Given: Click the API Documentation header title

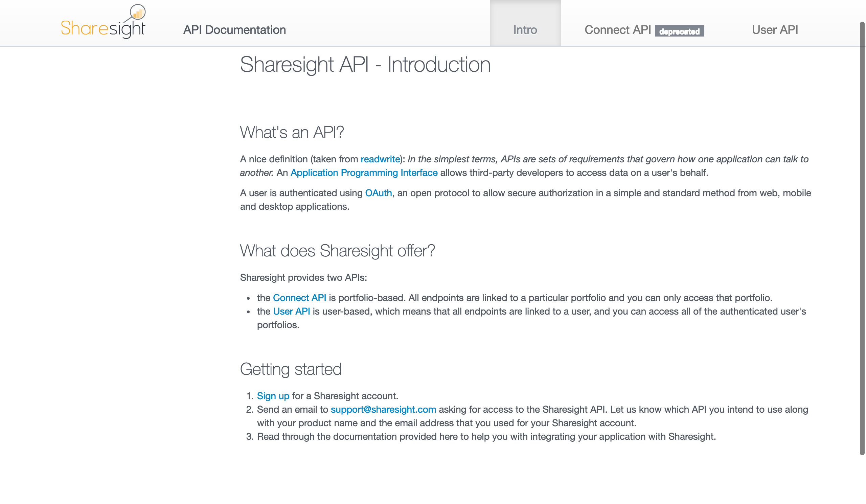Looking at the screenshot, I should tap(234, 30).
